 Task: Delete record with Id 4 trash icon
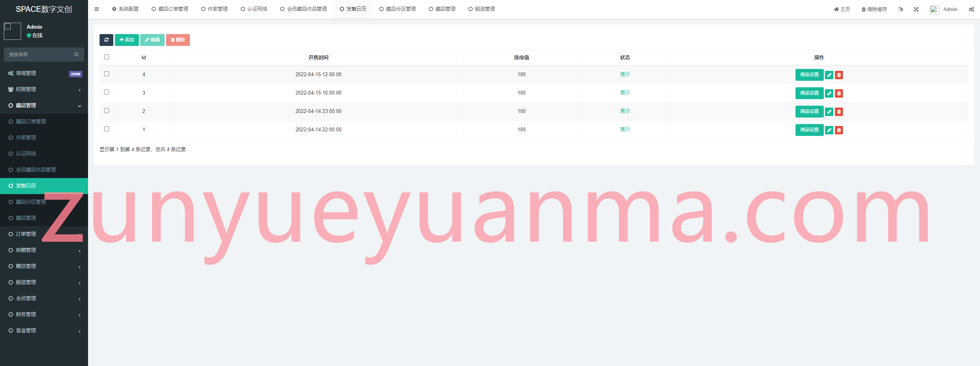839,75
